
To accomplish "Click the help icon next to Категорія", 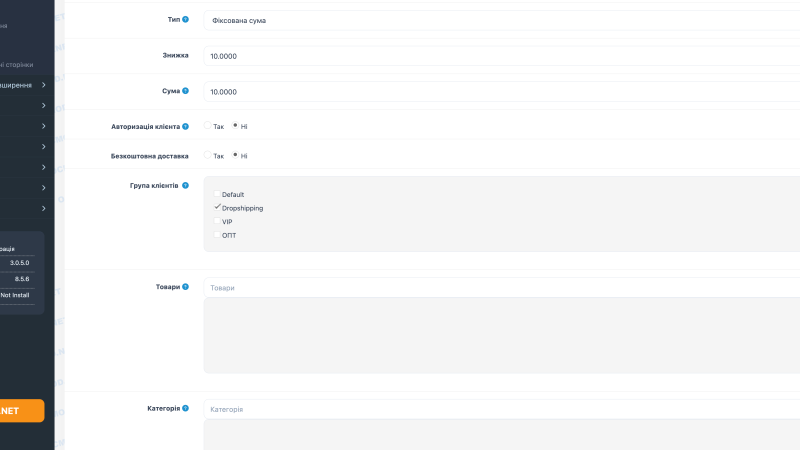I will tap(185, 408).
